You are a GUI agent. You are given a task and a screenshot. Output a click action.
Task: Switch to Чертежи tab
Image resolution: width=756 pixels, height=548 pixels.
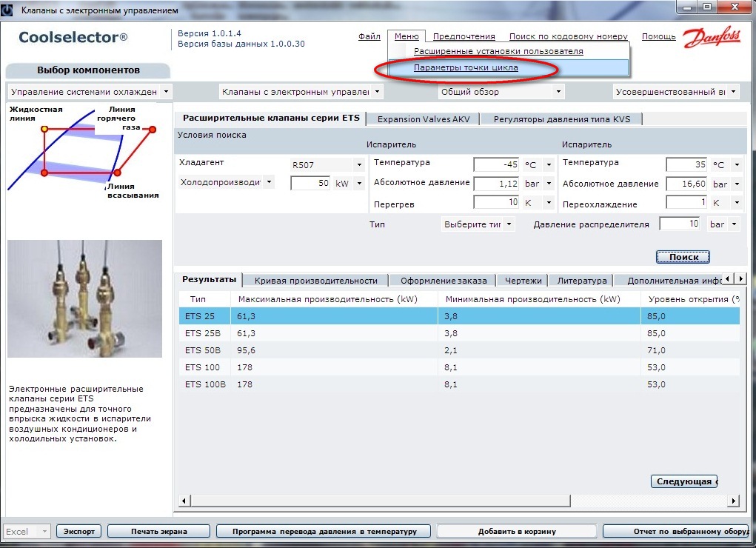[x=523, y=280]
